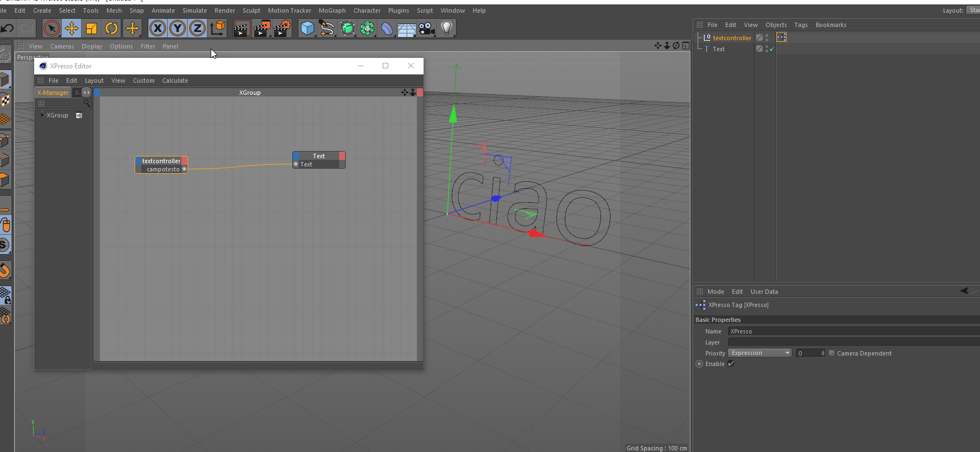
Task: Expand the XGroup tree item
Action: [42, 115]
